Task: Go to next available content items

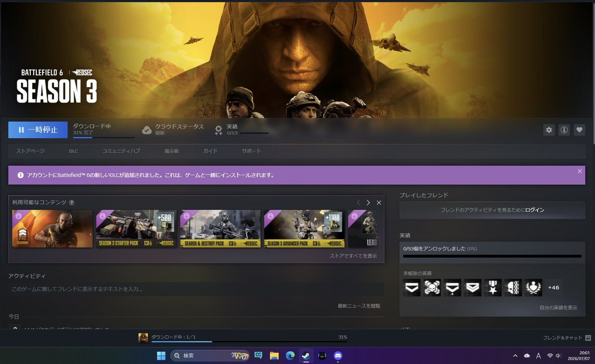Action: coord(368,203)
